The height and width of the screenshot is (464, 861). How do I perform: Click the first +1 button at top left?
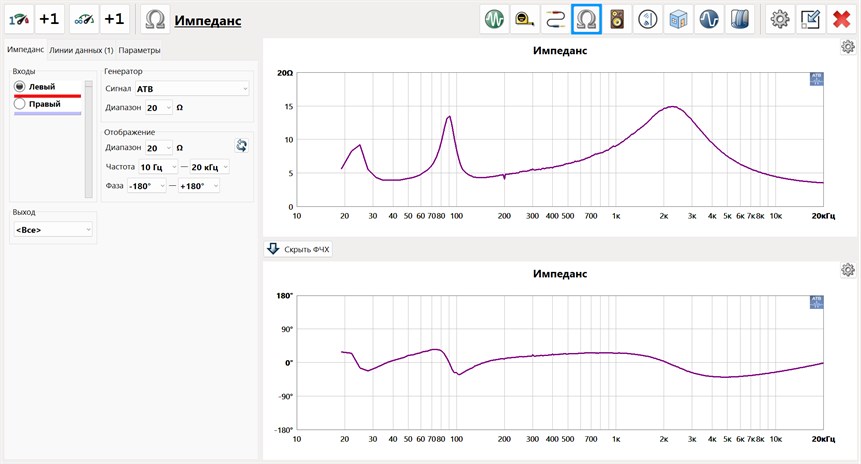pos(49,18)
